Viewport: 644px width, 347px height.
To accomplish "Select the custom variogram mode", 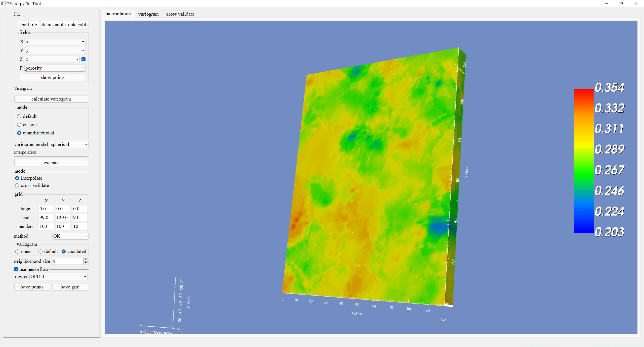I will (x=19, y=125).
